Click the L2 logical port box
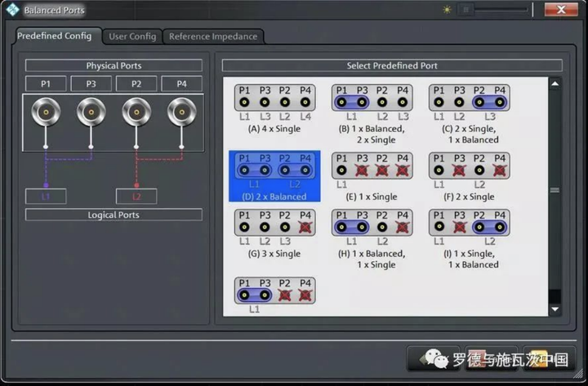588x386 pixels. 136,197
